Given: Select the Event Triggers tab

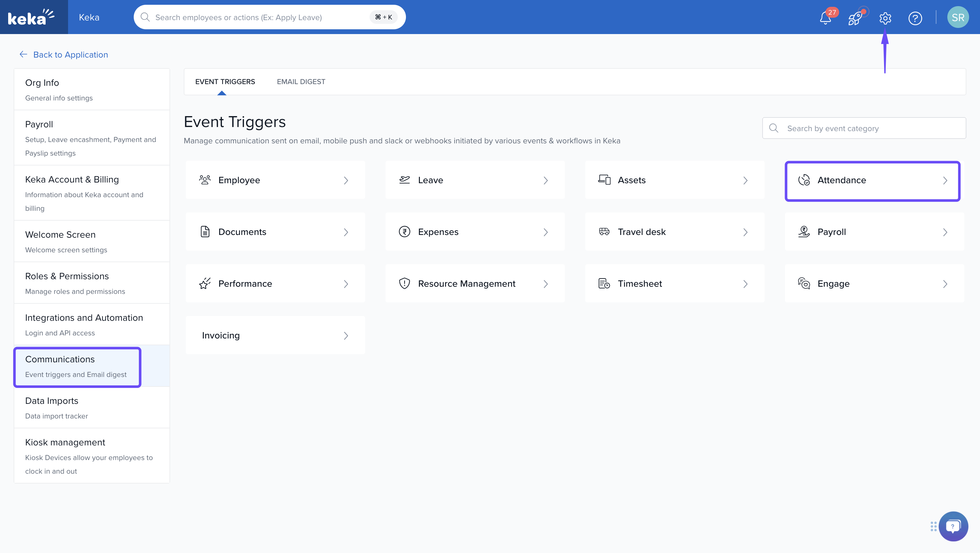Looking at the screenshot, I should (x=225, y=82).
